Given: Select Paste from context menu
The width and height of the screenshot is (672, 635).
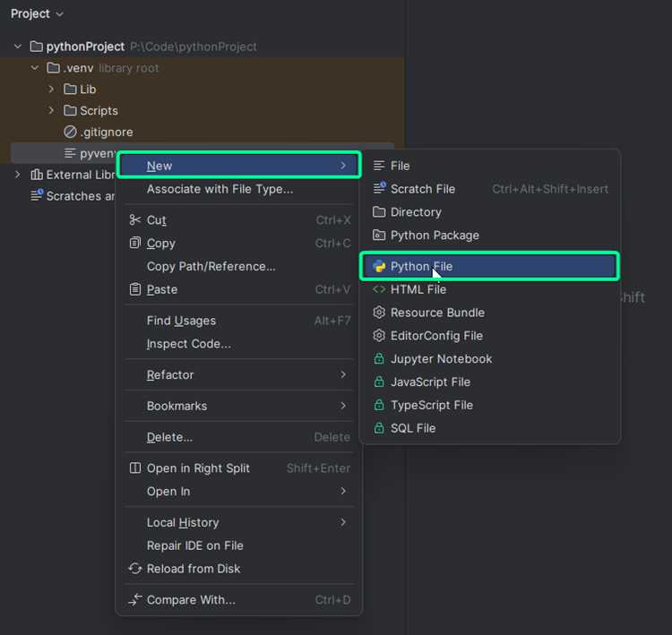Looking at the screenshot, I should (x=239, y=289).
